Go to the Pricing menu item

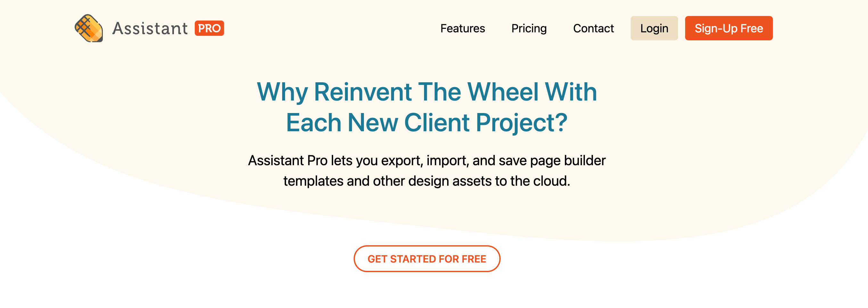[x=529, y=28]
